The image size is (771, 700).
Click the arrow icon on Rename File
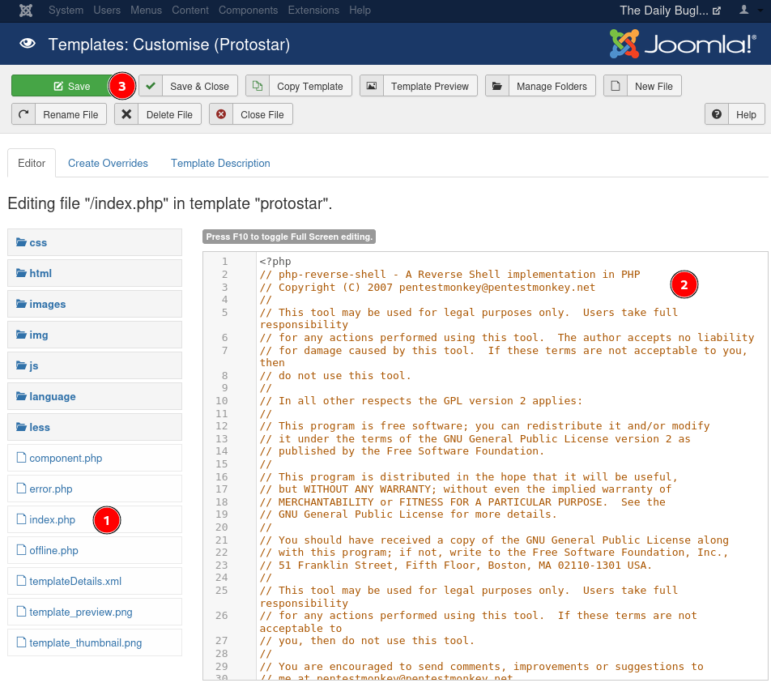[23, 114]
